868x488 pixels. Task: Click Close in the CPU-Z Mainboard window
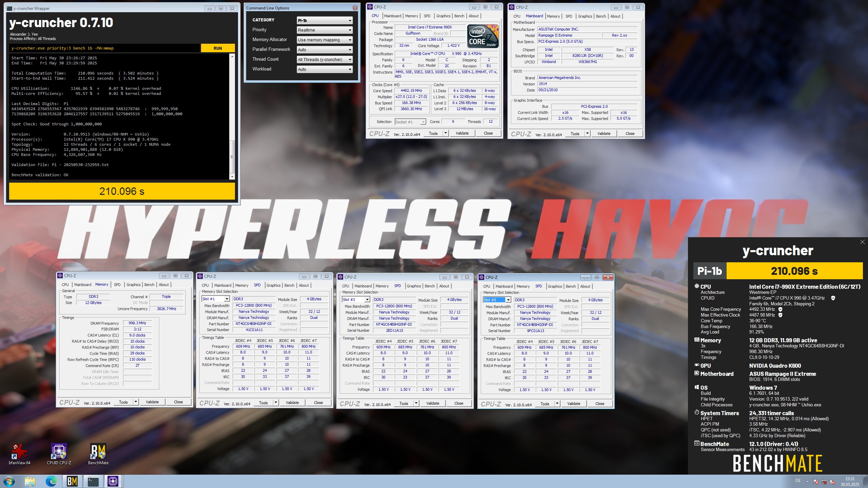pos(630,134)
